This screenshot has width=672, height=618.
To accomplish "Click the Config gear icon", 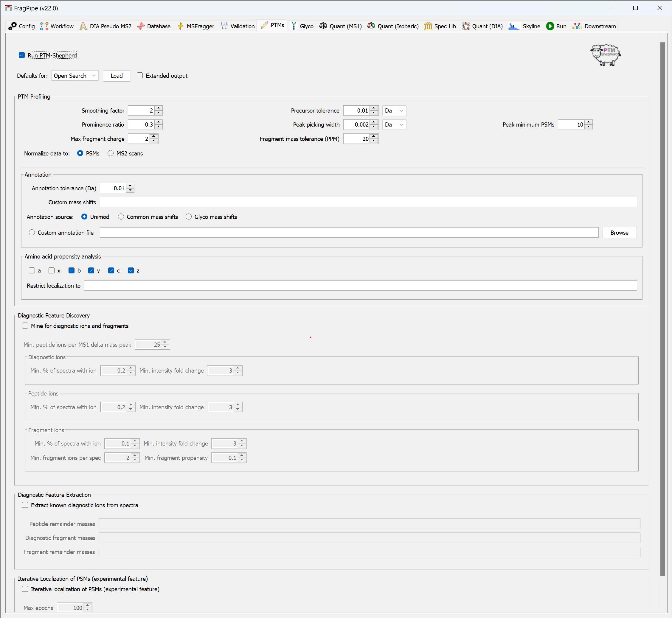I will point(13,26).
